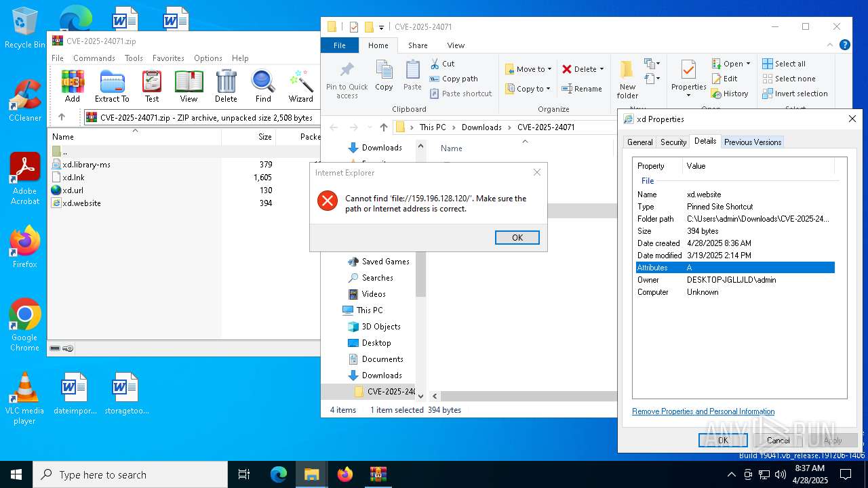This screenshot has height=488, width=868.
Task: Click Downloads breadcrumb in address bar
Action: pos(481,127)
